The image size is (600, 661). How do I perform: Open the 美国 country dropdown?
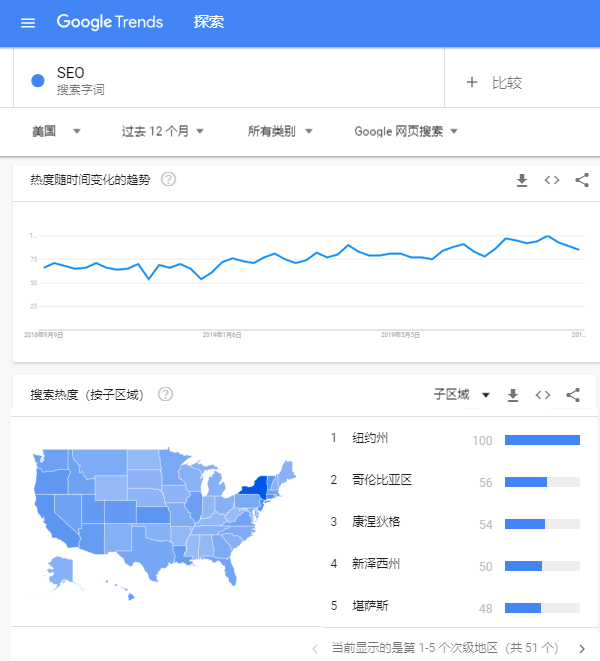coord(56,131)
